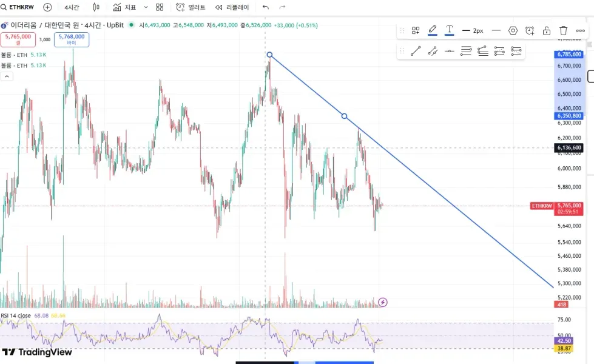Click the 6,785,600 price axis label

pyautogui.click(x=569, y=55)
